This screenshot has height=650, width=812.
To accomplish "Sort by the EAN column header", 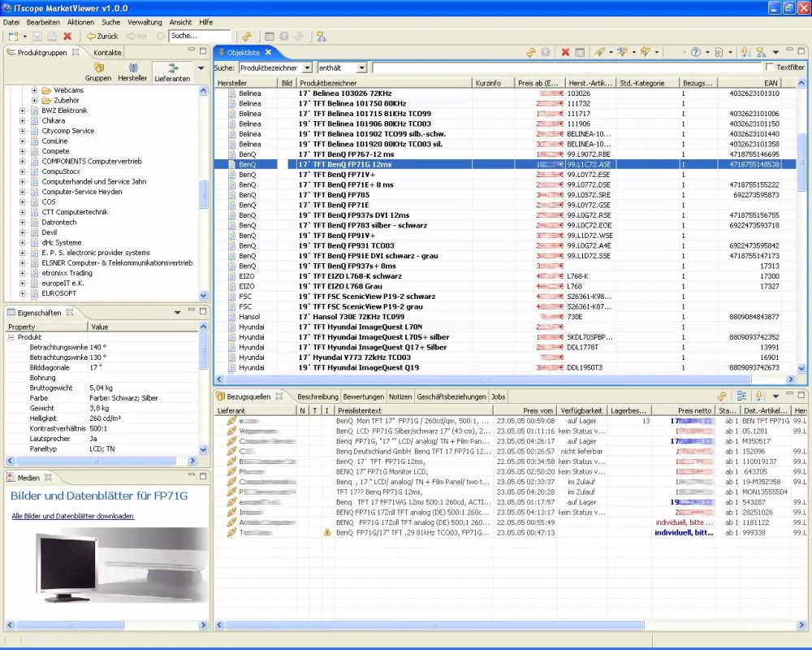I will [x=749, y=83].
